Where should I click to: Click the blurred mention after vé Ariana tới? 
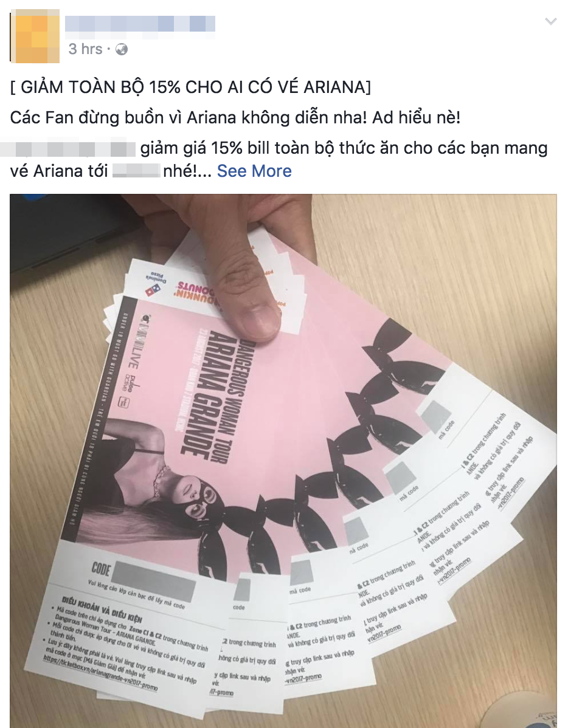coord(136,171)
